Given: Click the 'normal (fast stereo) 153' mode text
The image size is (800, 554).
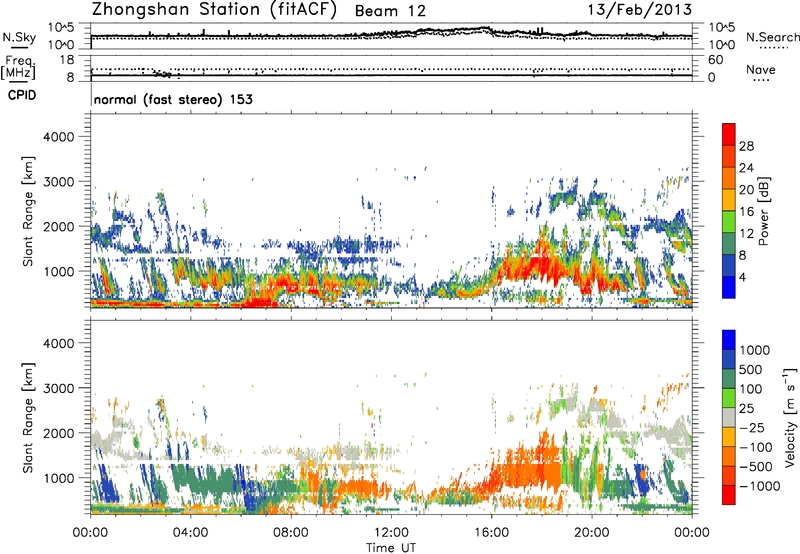Looking at the screenshot, I should 173,99.
